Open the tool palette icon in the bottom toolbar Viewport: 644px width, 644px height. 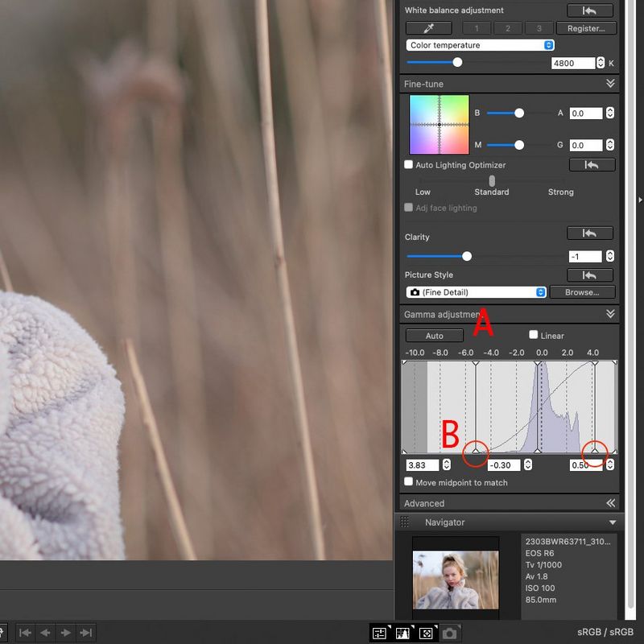tap(379, 634)
